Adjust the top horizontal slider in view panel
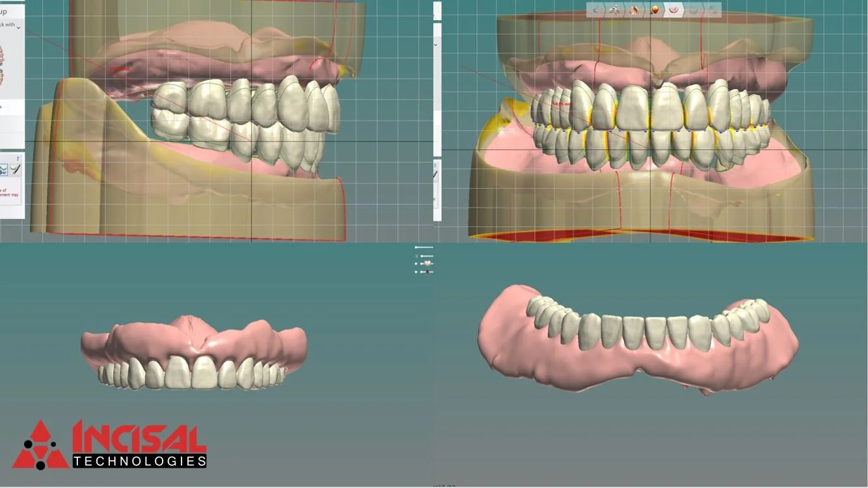The image size is (868, 488). point(423,247)
